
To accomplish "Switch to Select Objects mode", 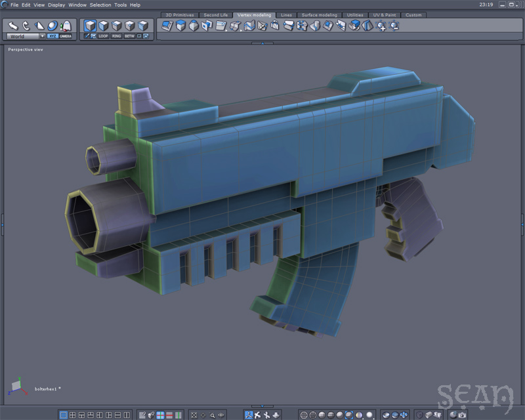I will tap(143, 26).
